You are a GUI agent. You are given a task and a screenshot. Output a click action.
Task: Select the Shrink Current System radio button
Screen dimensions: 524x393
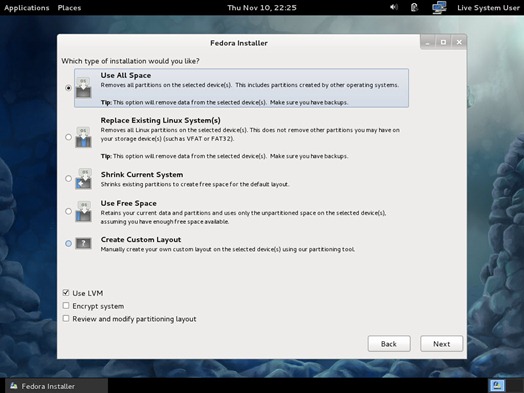click(x=69, y=178)
